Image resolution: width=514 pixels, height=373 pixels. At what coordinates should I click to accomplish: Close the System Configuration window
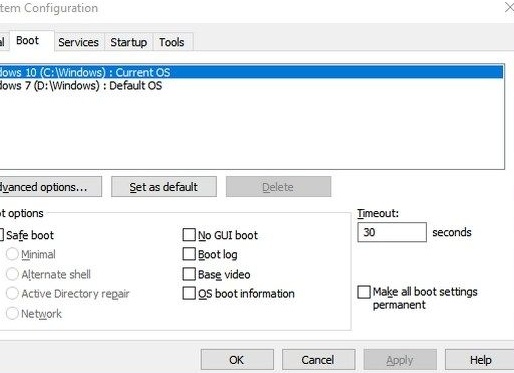509,7
